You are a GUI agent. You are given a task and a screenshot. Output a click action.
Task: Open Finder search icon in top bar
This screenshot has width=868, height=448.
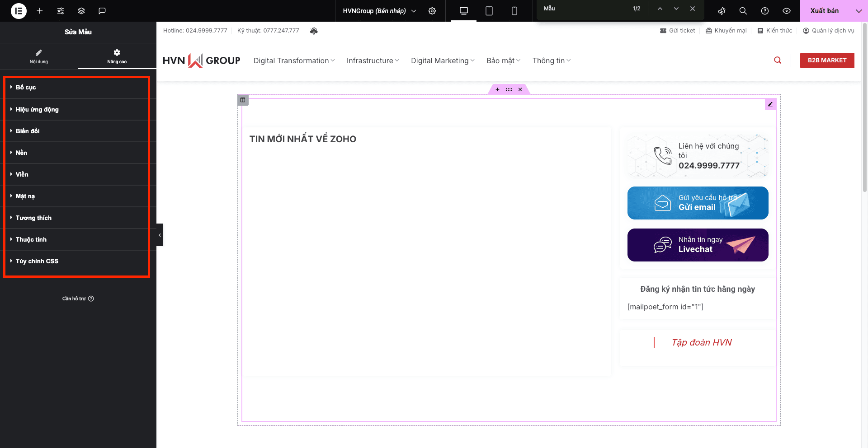point(743,11)
